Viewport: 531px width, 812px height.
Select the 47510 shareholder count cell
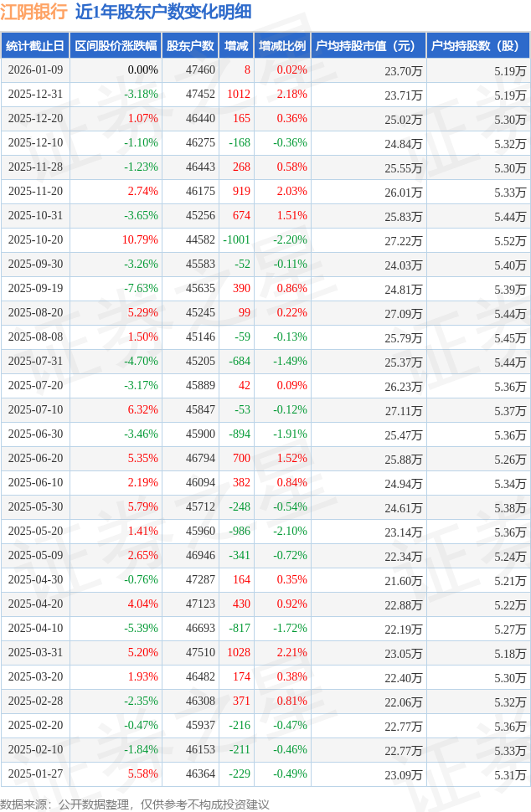tap(200, 653)
